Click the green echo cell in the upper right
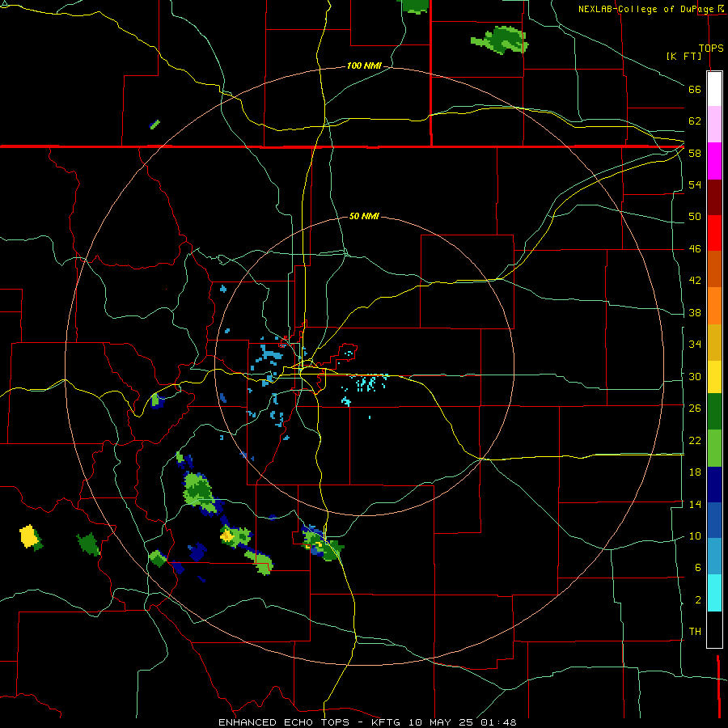728x728 pixels. [x=501, y=40]
